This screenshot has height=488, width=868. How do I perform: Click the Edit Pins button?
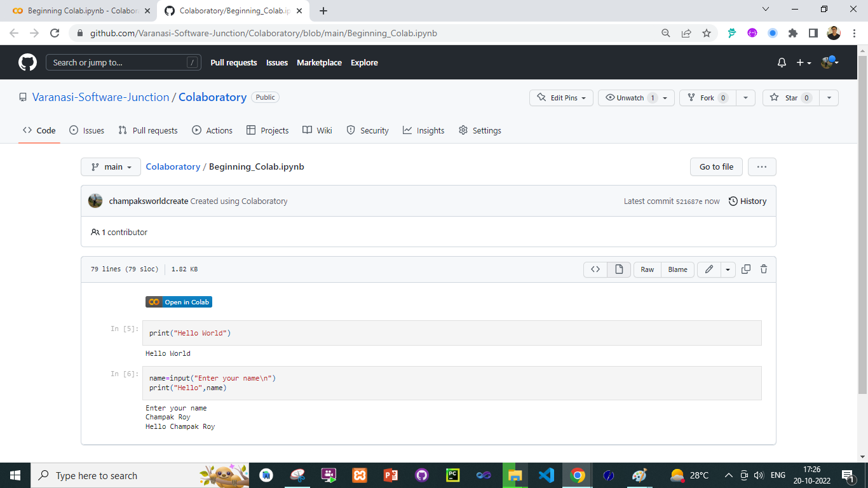(x=562, y=98)
